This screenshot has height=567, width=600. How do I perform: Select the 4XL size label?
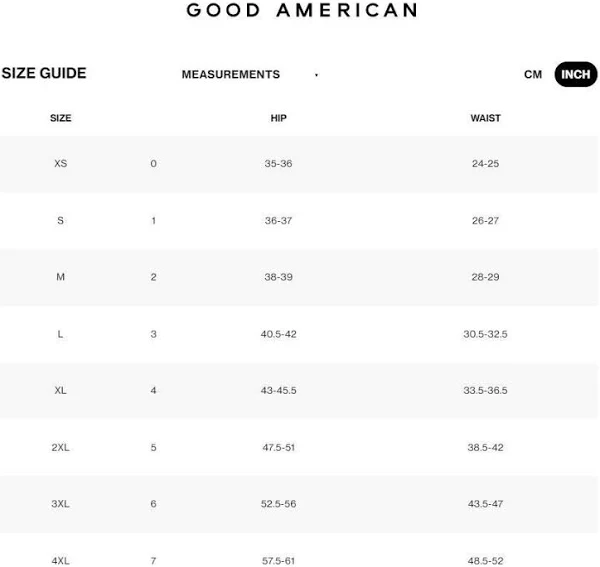point(61,561)
